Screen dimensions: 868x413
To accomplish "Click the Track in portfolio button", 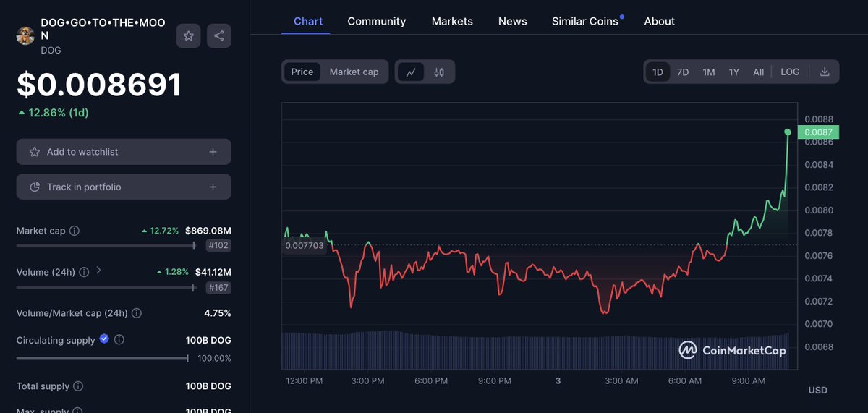I will click(124, 187).
